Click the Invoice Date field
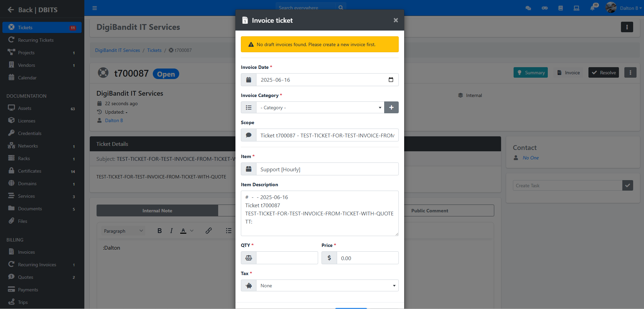 (x=327, y=80)
